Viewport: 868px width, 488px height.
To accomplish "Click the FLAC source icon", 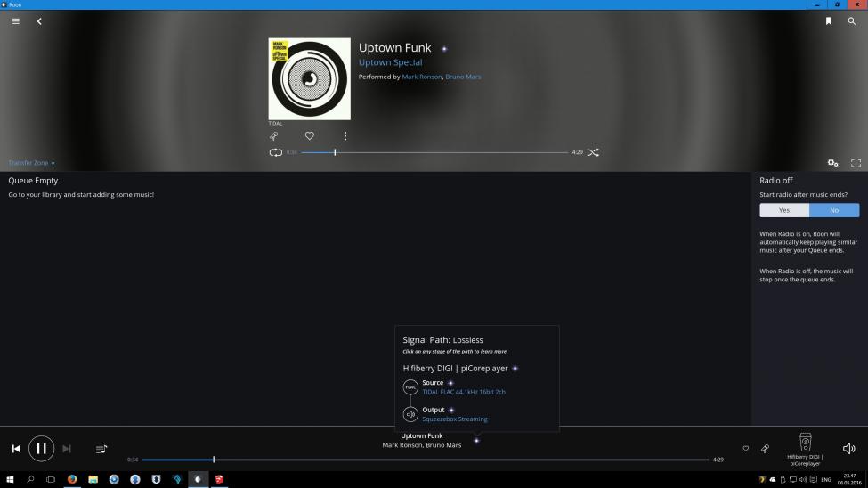I will (x=410, y=387).
